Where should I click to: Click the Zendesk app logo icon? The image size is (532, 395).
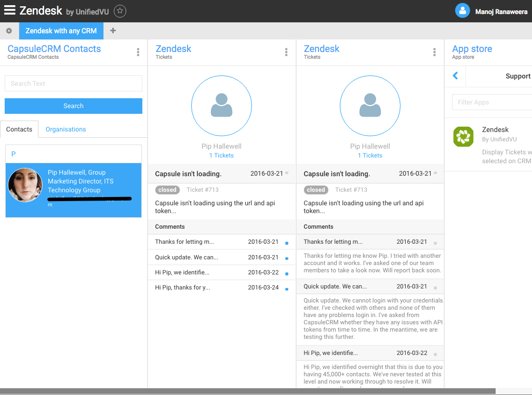(x=463, y=137)
